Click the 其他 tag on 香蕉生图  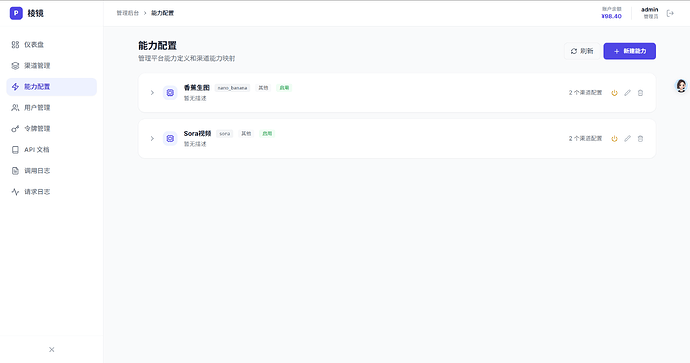click(263, 88)
